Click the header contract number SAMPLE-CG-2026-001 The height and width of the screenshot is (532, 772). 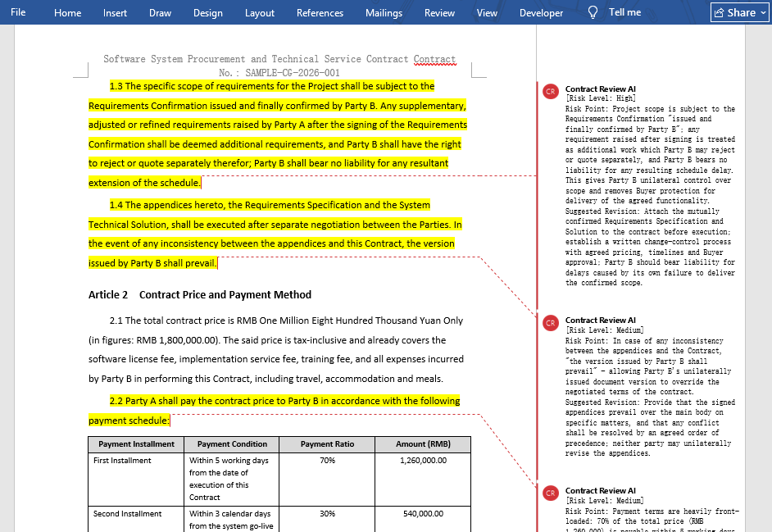(x=293, y=73)
